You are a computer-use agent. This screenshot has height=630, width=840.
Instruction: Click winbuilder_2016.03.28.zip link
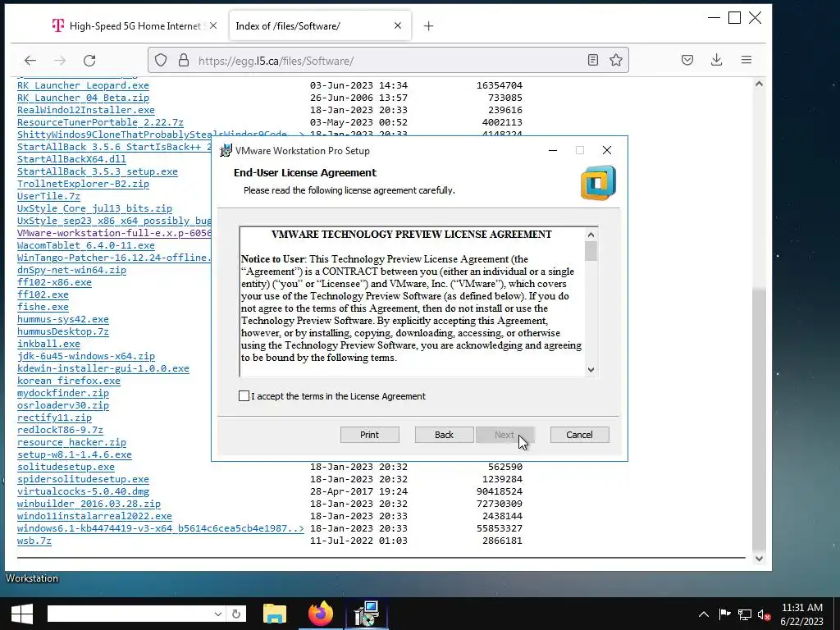(x=89, y=504)
